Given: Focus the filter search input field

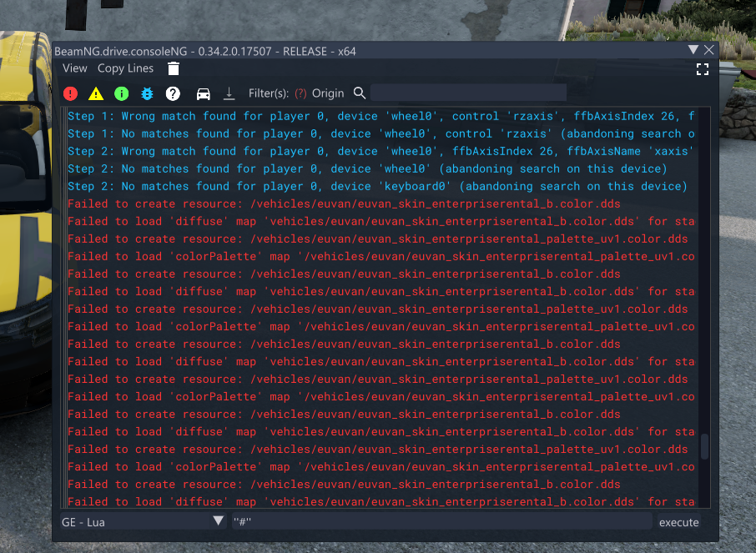Looking at the screenshot, I should [468, 93].
